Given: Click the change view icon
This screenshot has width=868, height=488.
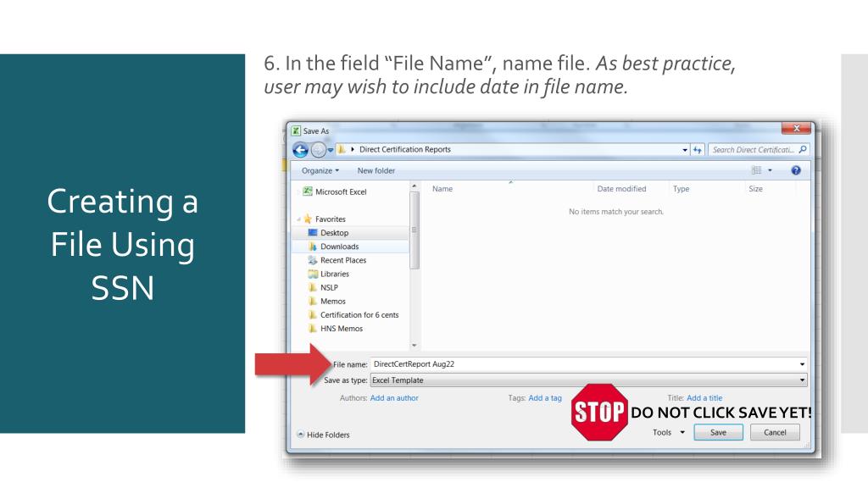Looking at the screenshot, I should click(756, 170).
